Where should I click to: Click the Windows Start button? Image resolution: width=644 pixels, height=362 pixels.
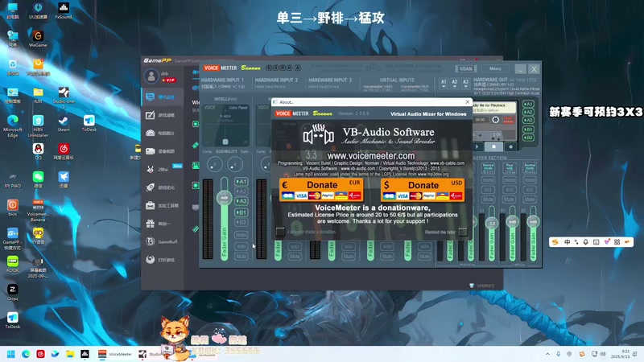tap(11, 354)
